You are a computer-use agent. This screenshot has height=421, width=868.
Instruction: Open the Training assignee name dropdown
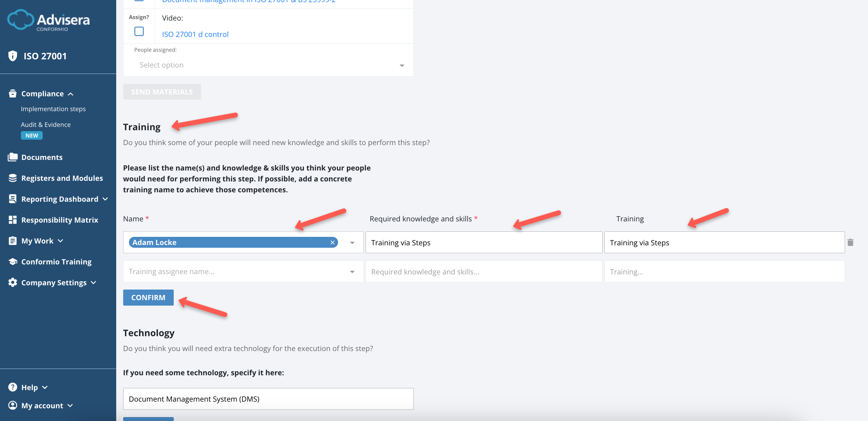coord(243,272)
